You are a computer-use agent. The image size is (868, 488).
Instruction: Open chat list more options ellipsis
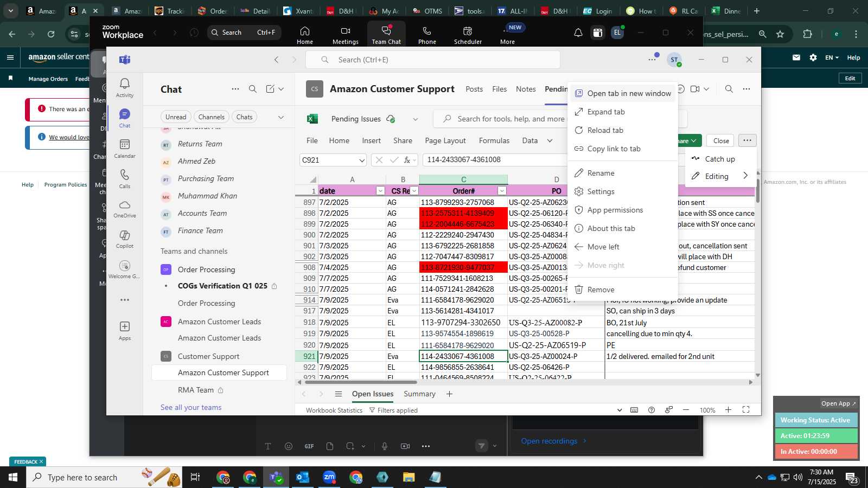[235, 89]
